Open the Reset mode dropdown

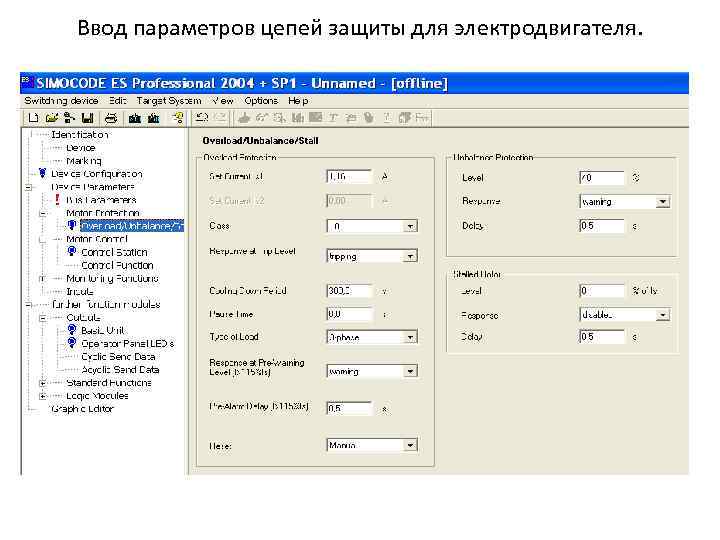tap(410, 445)
